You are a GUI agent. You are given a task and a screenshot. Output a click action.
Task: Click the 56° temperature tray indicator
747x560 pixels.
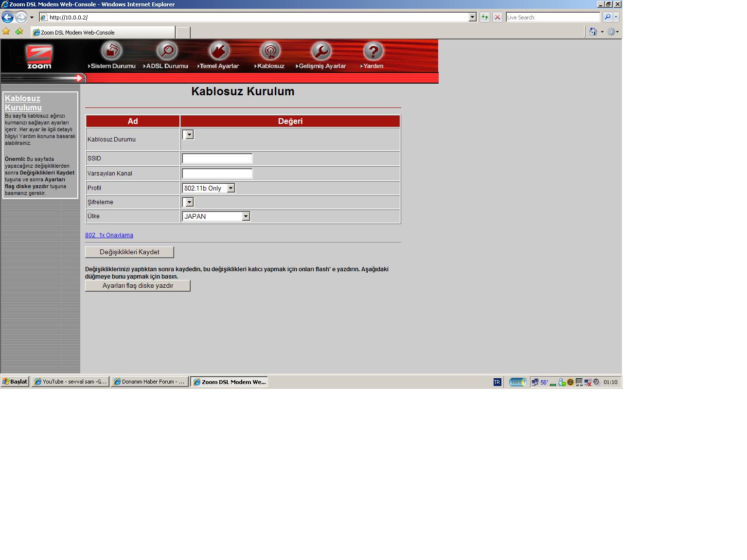coord(544,383)
